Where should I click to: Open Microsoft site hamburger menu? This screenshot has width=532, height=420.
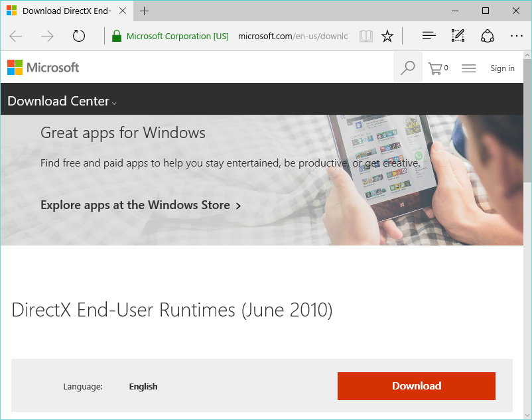469,68
